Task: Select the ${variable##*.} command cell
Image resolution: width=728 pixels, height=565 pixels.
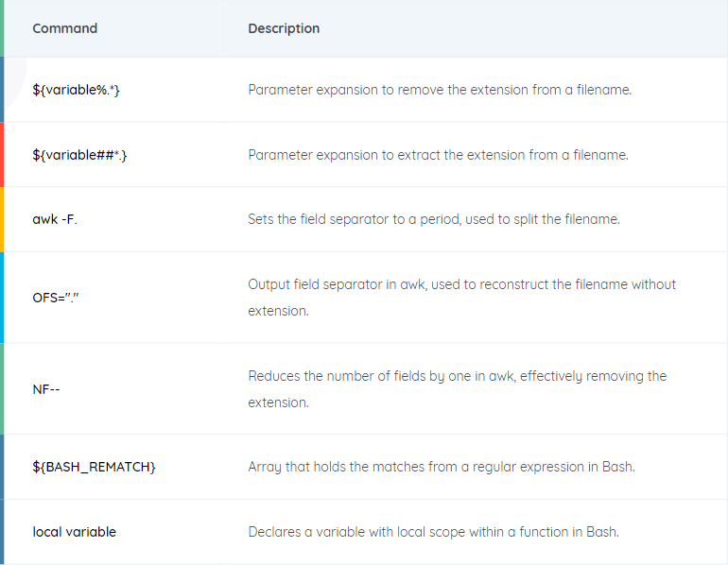Action: 79,154
